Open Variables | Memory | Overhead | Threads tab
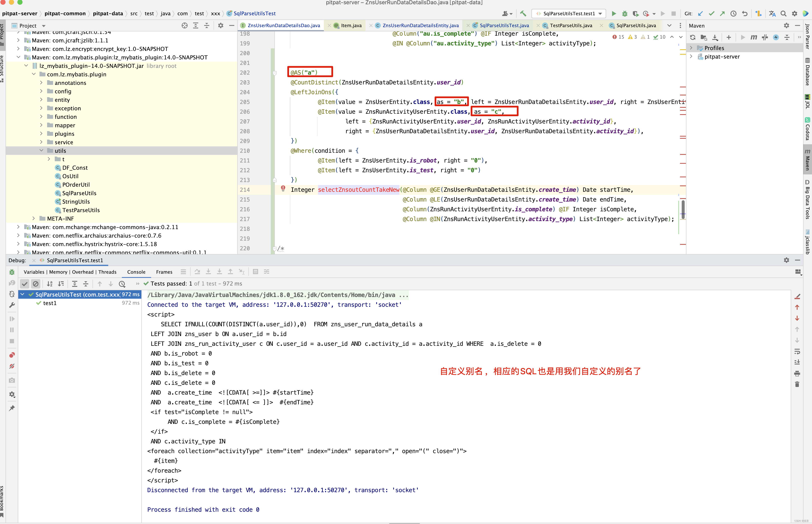The width and height of the screenshot is (812, 524). coord(70,272)
